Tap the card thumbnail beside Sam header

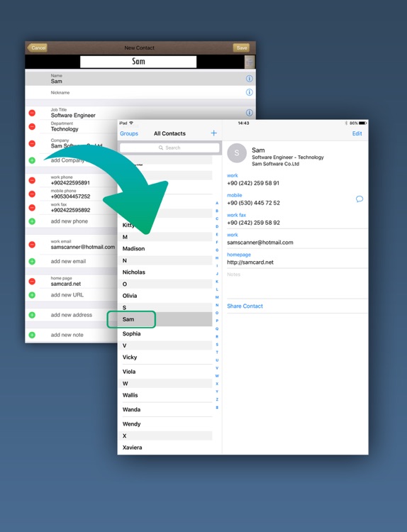coord(250,62)
